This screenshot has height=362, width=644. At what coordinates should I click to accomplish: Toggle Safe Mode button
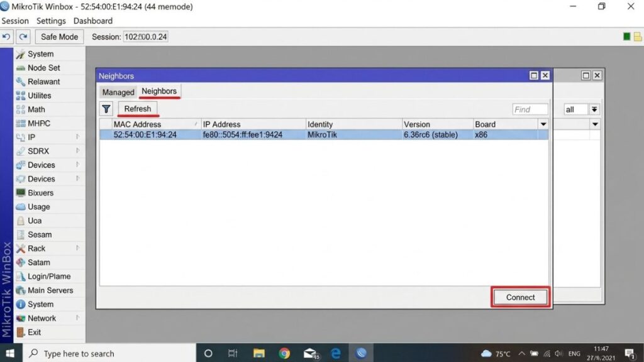59,36
